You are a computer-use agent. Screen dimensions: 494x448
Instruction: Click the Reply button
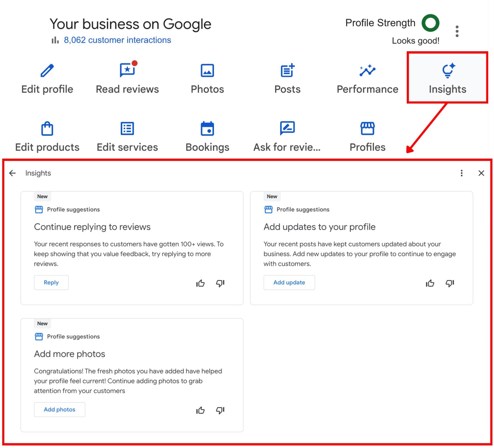tap(51, 283)
